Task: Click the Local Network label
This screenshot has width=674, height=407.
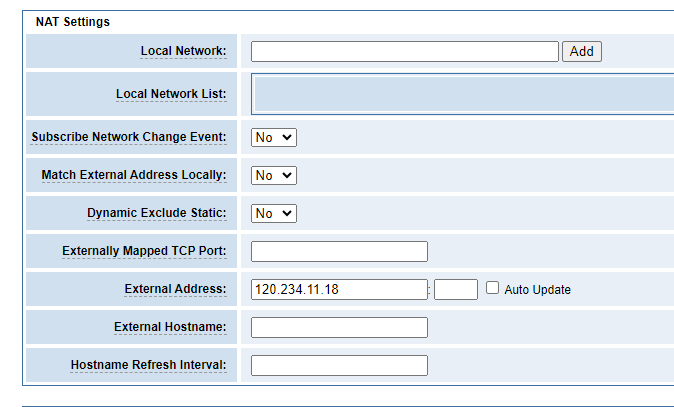Action: click(183, 51)
